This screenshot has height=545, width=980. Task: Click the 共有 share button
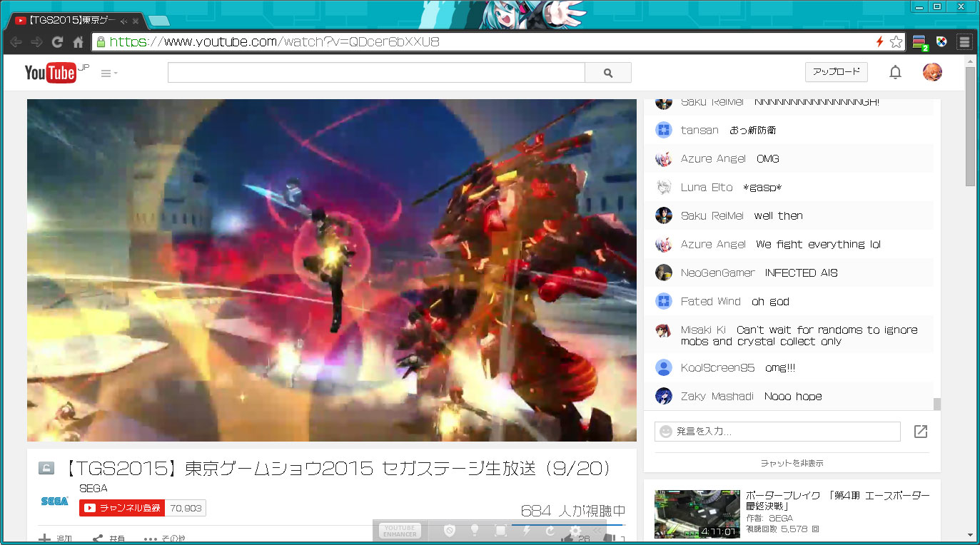[x=108, y=539]
